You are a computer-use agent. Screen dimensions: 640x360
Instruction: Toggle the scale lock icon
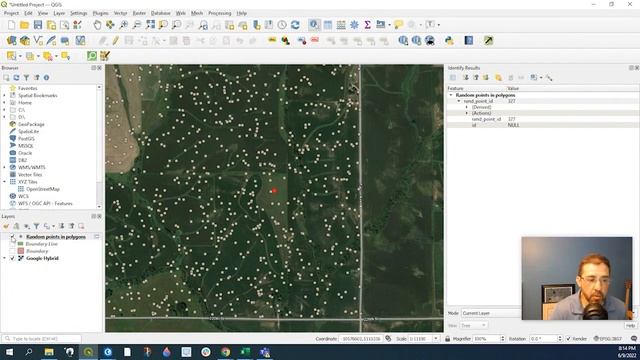point(448,339)
